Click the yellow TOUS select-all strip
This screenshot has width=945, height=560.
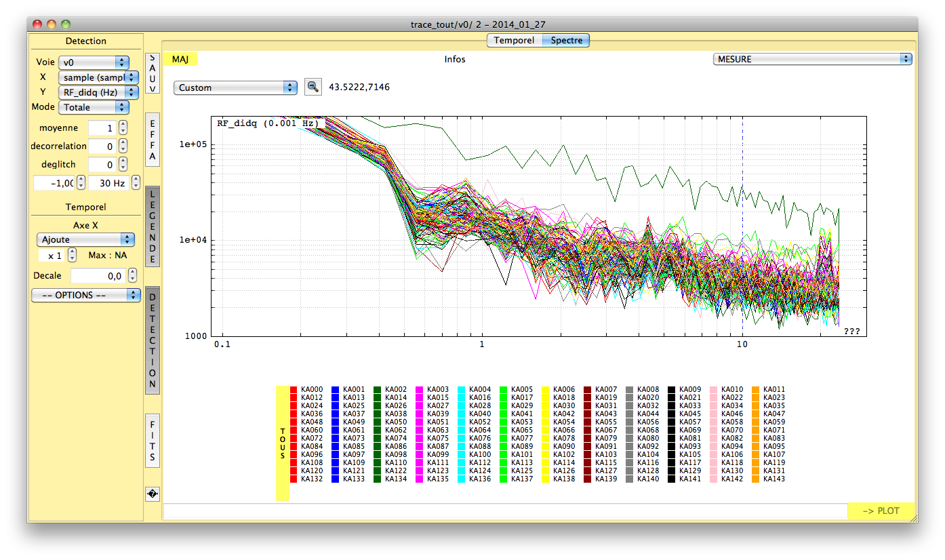(283, 443)
